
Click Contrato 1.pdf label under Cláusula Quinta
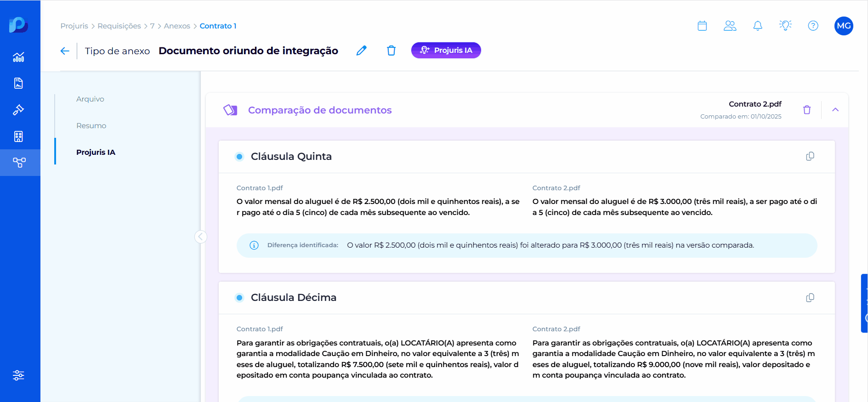[260, 188]
